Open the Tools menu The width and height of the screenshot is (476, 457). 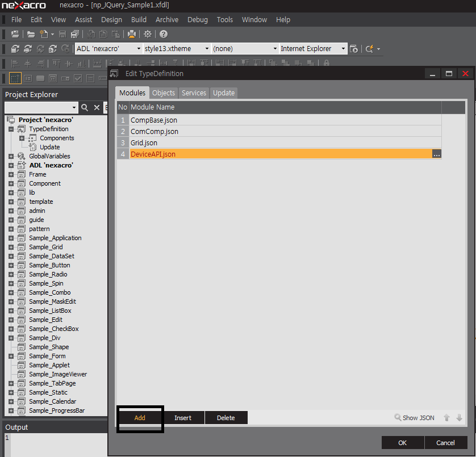click(x=224, y=20)
